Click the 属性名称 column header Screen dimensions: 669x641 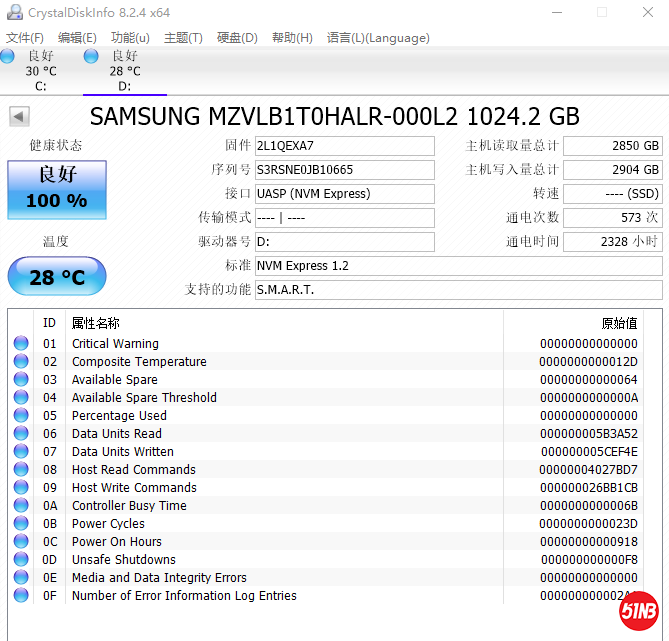coord(96,323)
